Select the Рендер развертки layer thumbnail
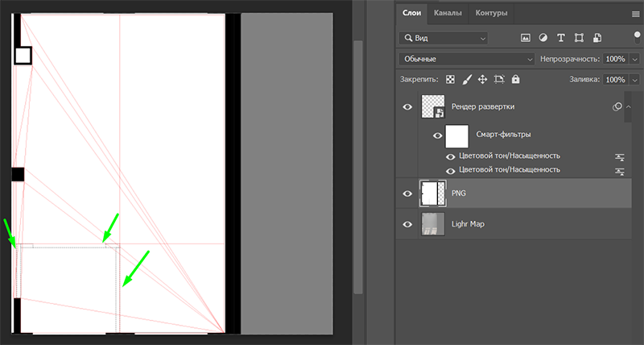The width and height of the screenshot is (644, 345). click(433, 107)
